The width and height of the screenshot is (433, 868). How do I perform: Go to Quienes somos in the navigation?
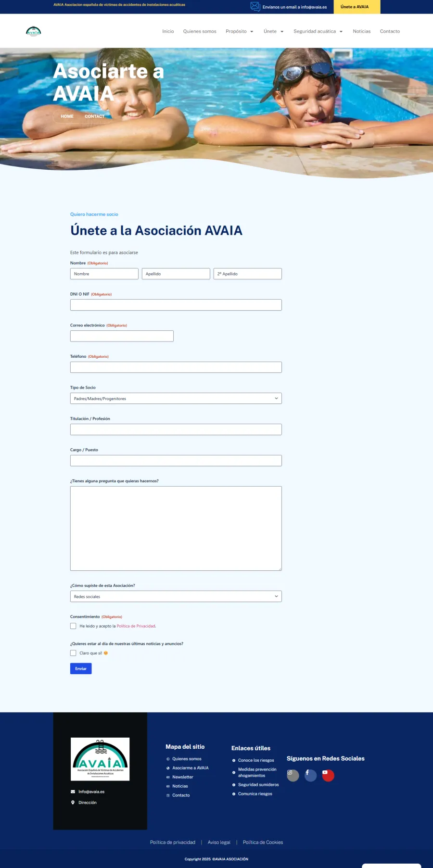[x=200, y=31]
